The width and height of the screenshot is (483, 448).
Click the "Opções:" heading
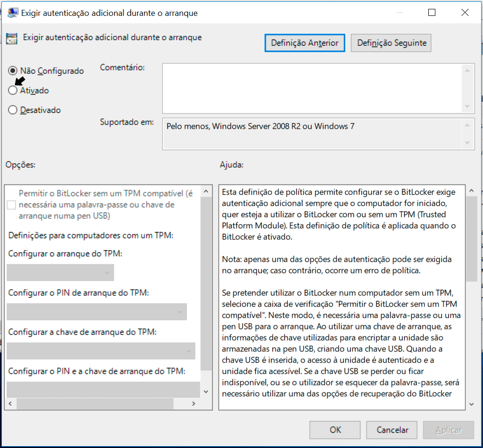pos(21,165)
